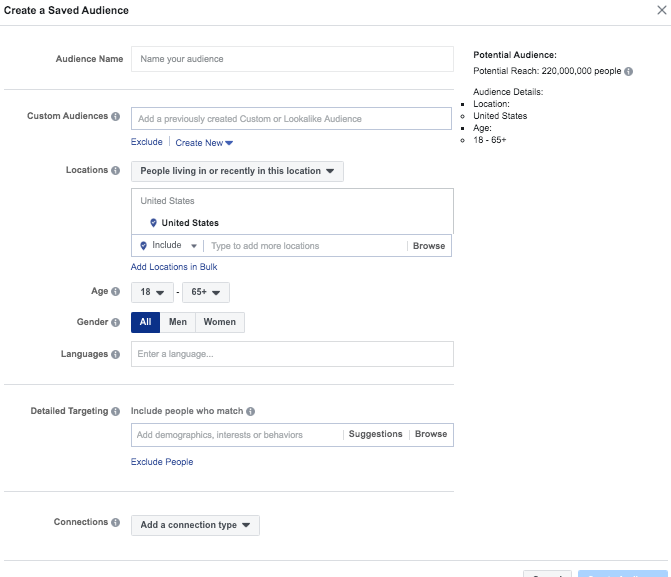Click the Exclude custom audience link
671x577 pixels.
click(x=147, y=142)
